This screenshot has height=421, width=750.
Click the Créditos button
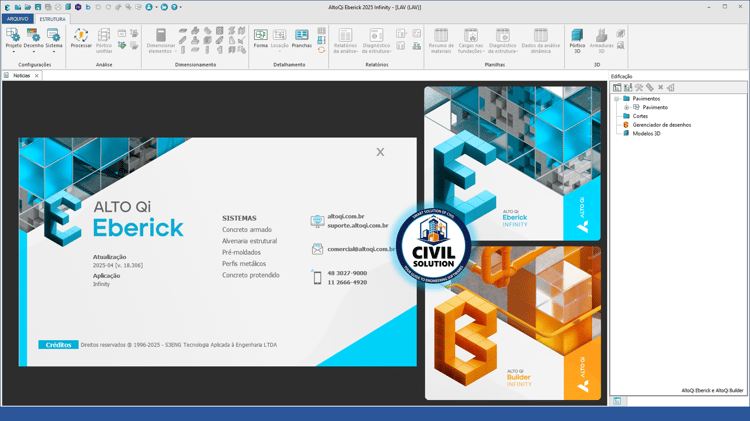pyautogui.click(x=58, y=344)
